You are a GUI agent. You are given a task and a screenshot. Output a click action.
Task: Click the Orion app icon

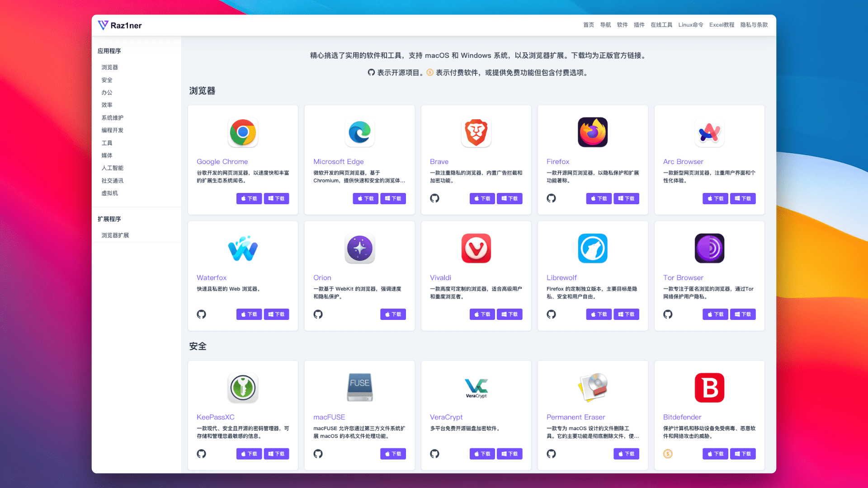click(359, 249)
